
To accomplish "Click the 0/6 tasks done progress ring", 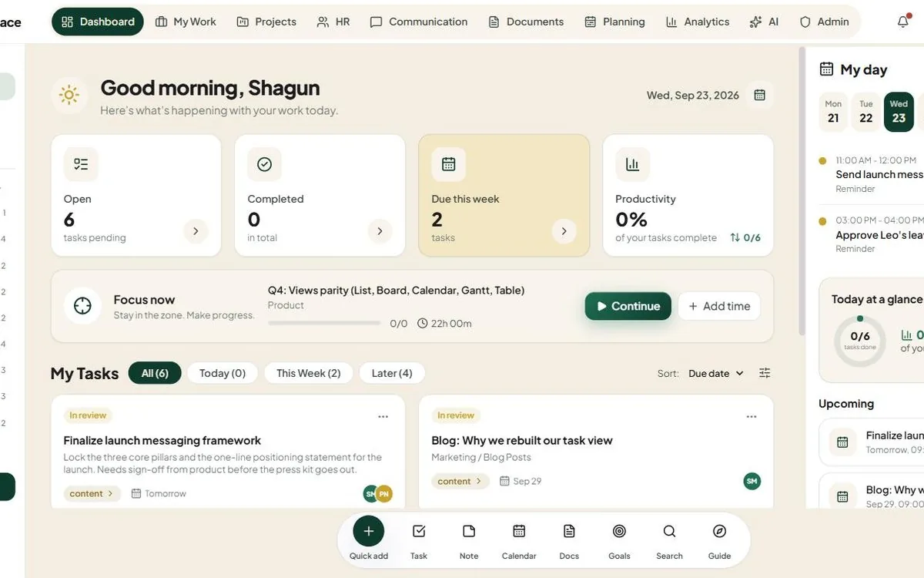I will pyautogui.click(x=860, y=341).
